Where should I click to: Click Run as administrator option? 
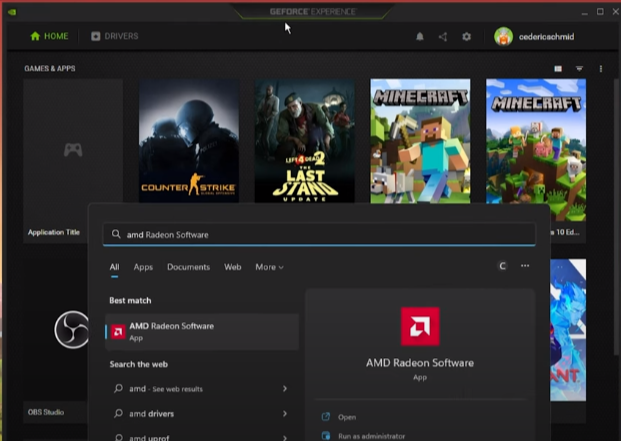371,436
